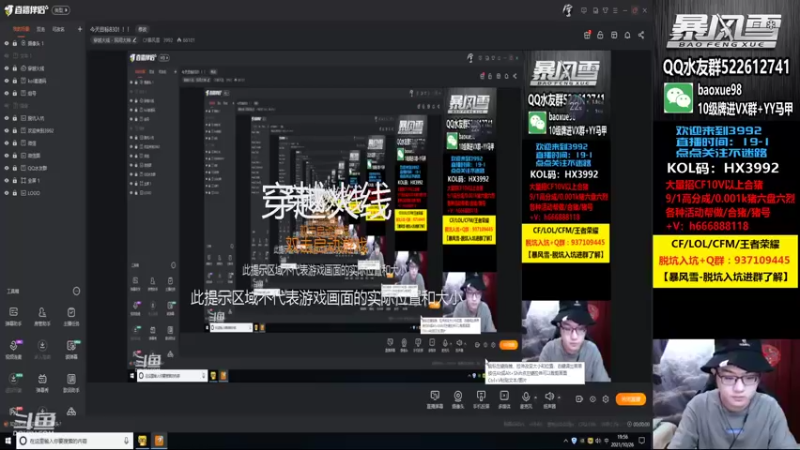Click the clock icon beside the settings gear
Viewport: 800px width, 450px height.
(592, 399)
